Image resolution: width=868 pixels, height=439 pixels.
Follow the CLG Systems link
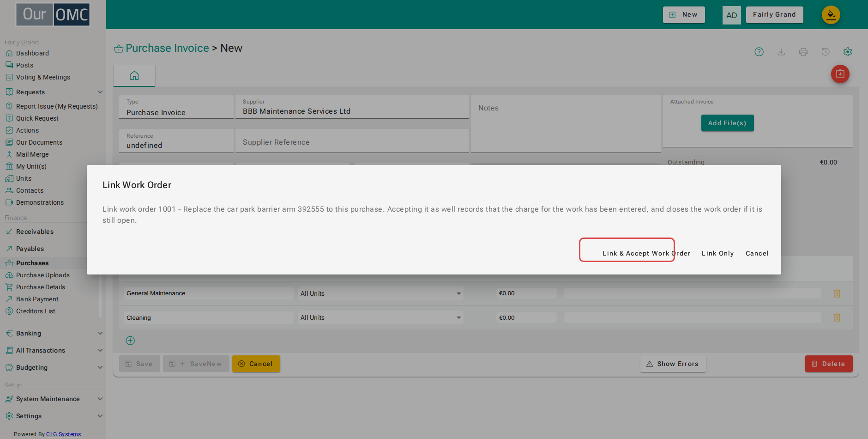(63, 434)
